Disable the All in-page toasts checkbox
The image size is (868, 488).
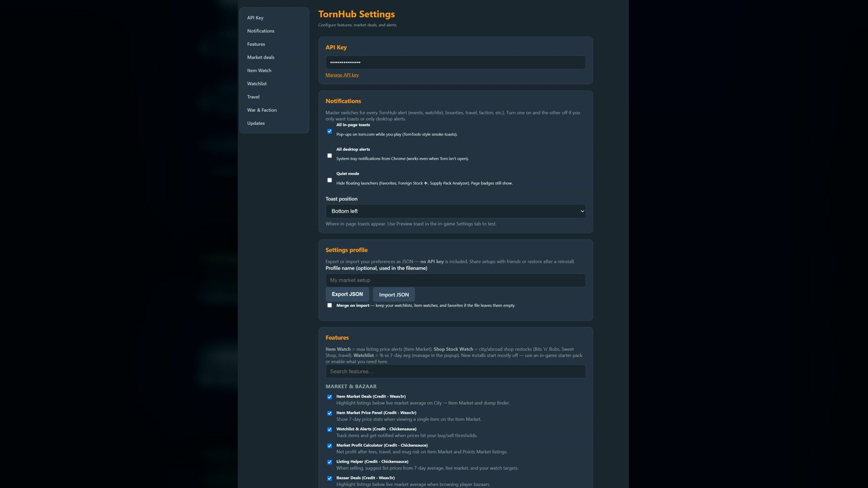coord(329,131)
